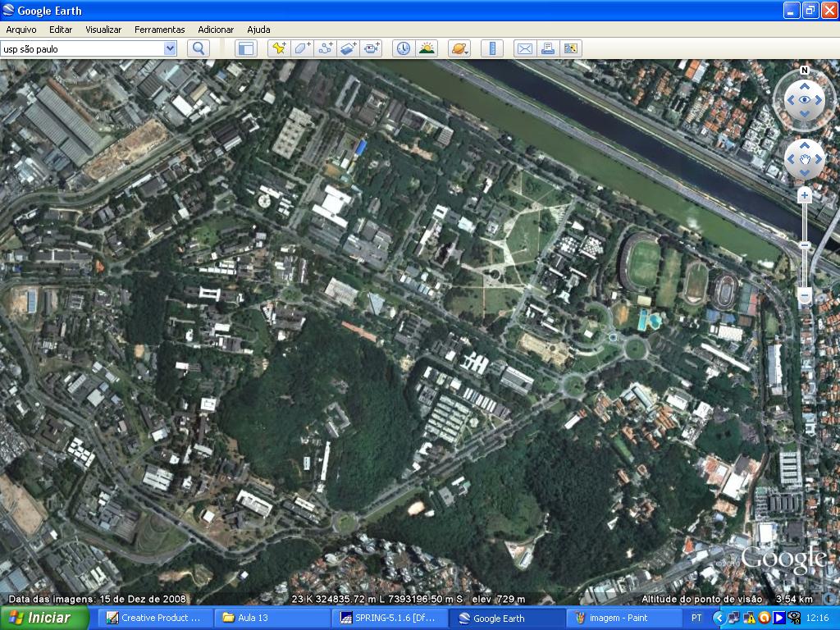Open the Adicionar menu

pos(216,30)
